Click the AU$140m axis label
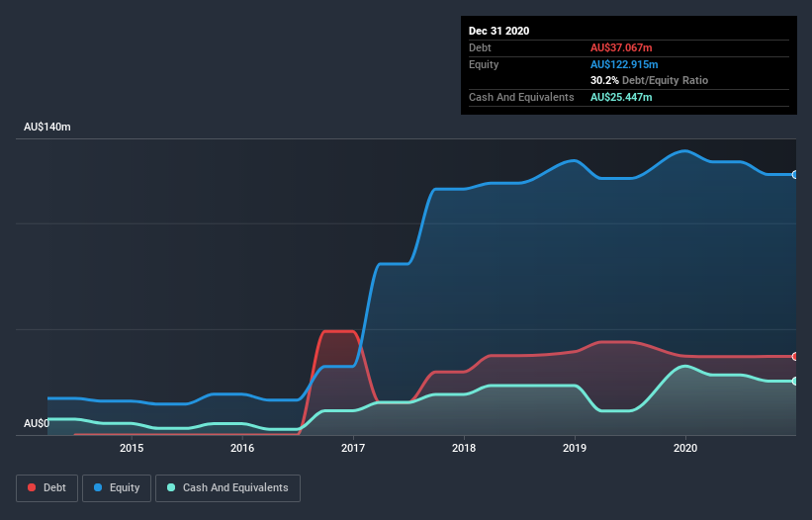 (x=47, y=127)
